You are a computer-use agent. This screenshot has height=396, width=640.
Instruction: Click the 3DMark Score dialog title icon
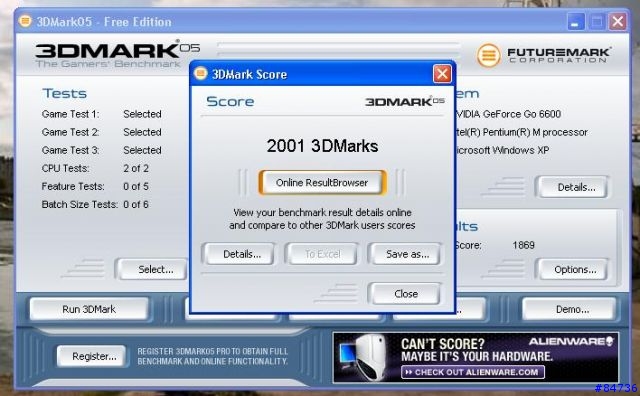coord(200,73)
